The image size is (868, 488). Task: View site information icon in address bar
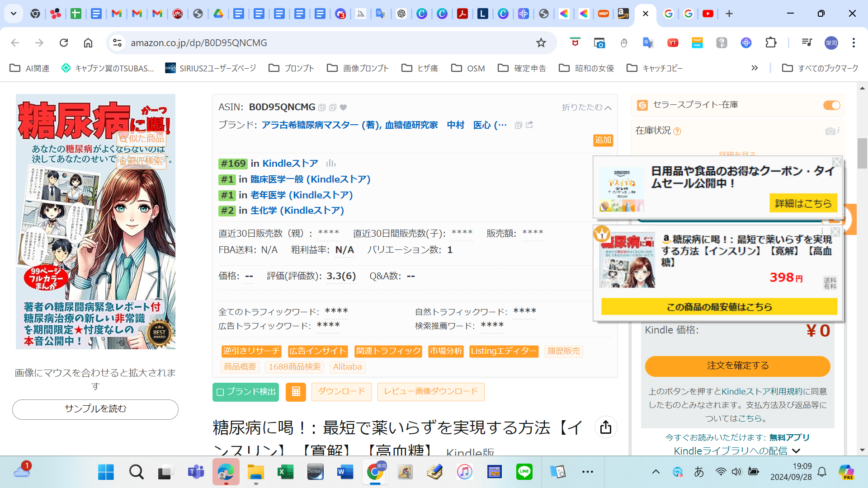pos(118,42)
